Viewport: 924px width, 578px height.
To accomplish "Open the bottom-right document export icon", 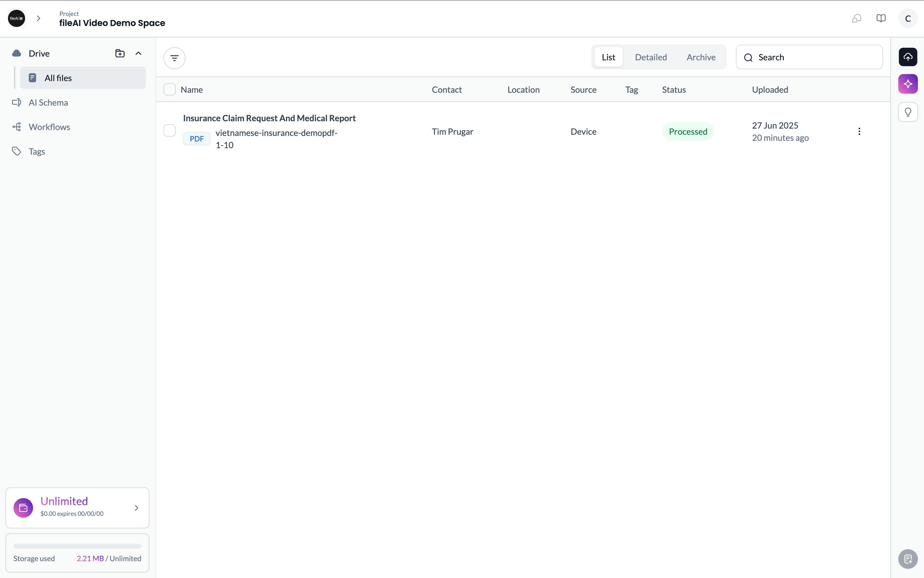I will click(908, 559).
